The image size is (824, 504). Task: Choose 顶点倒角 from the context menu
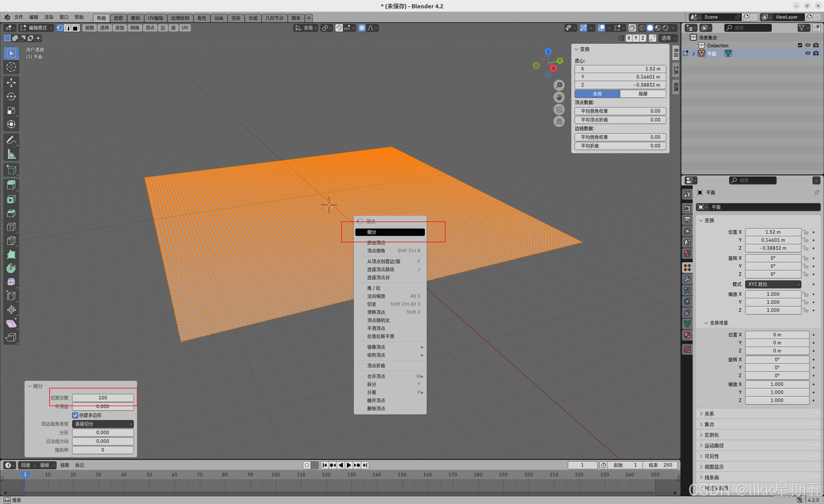point(376,250)
